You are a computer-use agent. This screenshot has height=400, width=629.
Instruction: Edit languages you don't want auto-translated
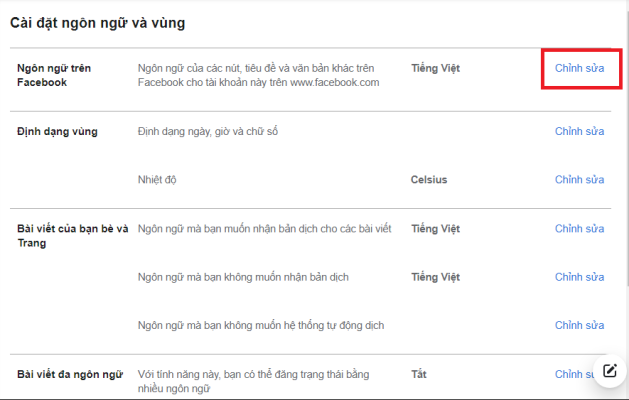pos(579,325)
